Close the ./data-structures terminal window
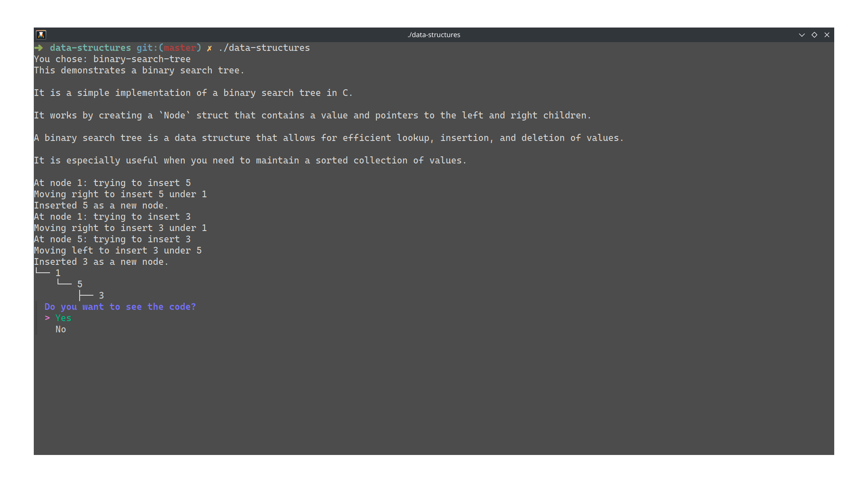The image size is (868, 495). 827,35
